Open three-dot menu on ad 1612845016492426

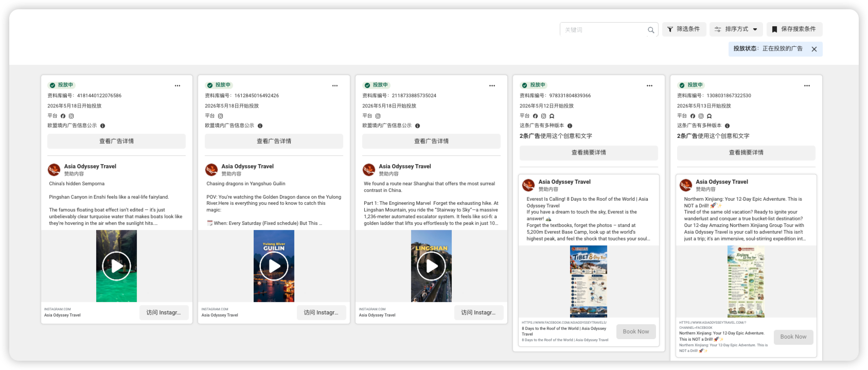pyautogui.click(x=335, y=85)
